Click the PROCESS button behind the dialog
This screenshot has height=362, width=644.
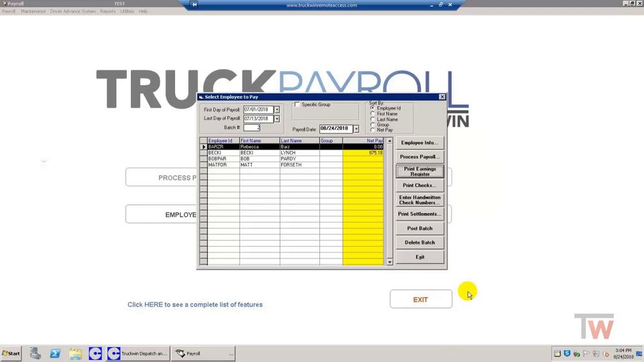[x=162, y=177]
